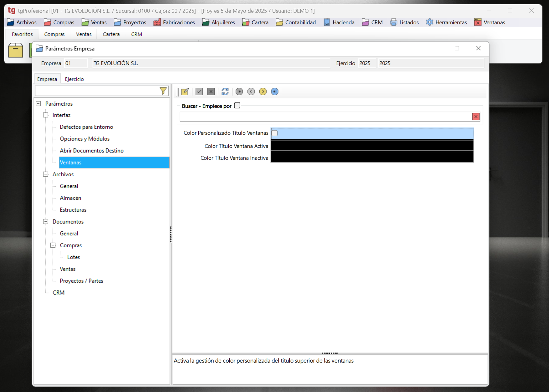This screenshot has height=392, width=549.
Task: Select Estructuras tree item
Action: pyautogui.click(x=73, y=210)
